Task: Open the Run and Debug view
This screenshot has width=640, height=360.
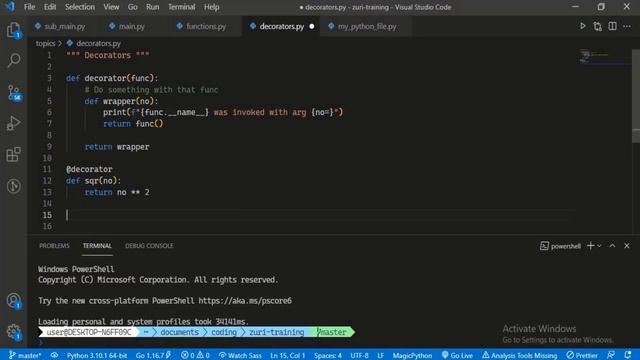Action: pos(13,123)
